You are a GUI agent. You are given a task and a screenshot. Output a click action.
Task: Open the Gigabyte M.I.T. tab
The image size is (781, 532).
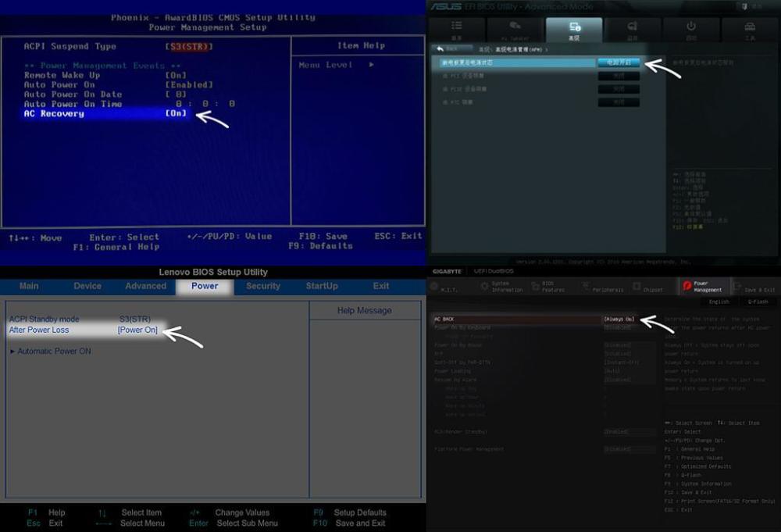(x=444, y=287)
